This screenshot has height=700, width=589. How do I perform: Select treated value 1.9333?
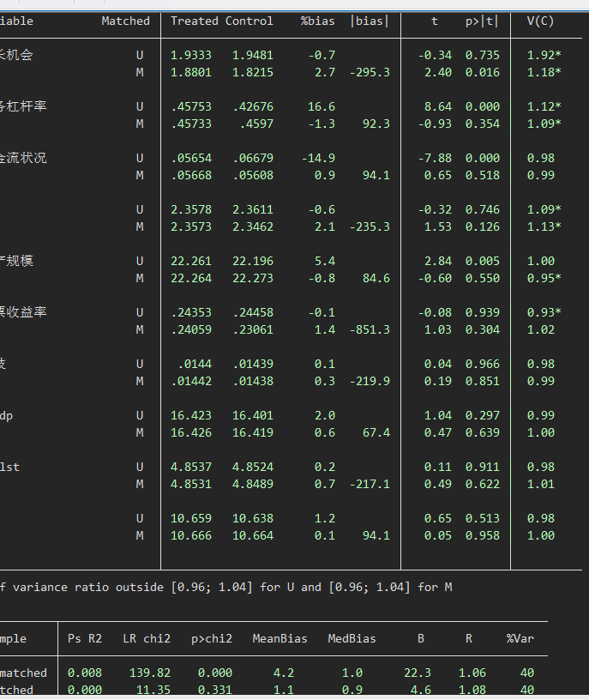click(191, 56)
